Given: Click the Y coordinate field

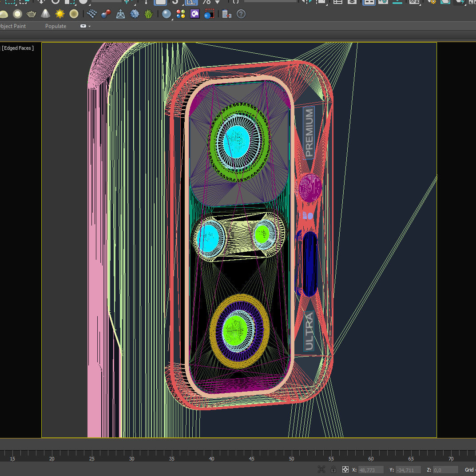Looking at the screenshot, I should click(408, 470).
